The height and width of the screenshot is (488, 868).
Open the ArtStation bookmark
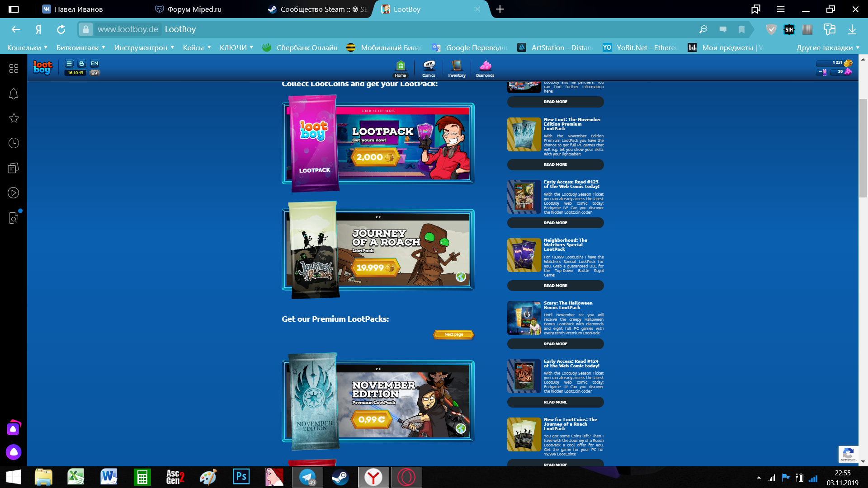pos(555,47)
